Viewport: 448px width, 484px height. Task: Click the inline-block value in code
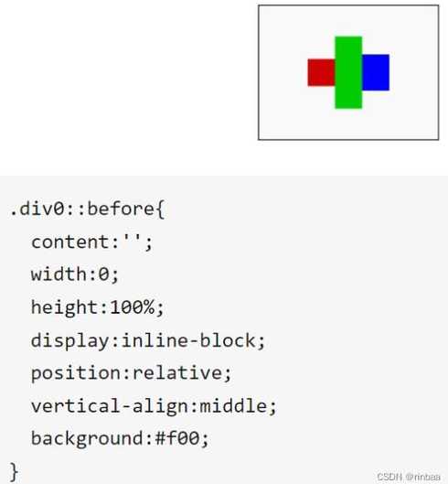pos(188,340)
